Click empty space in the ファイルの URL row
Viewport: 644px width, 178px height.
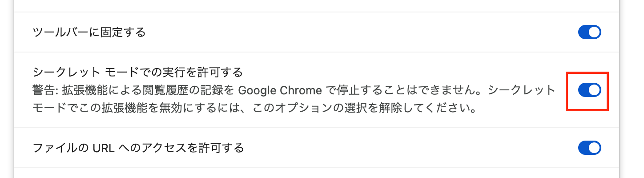point(400,148)
